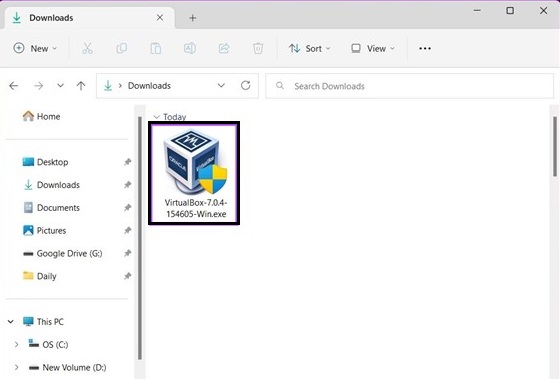The width and height of the screenshot is (560, 379).
Task: Collapse the This PC tree node
Action: tap(11, 322)
